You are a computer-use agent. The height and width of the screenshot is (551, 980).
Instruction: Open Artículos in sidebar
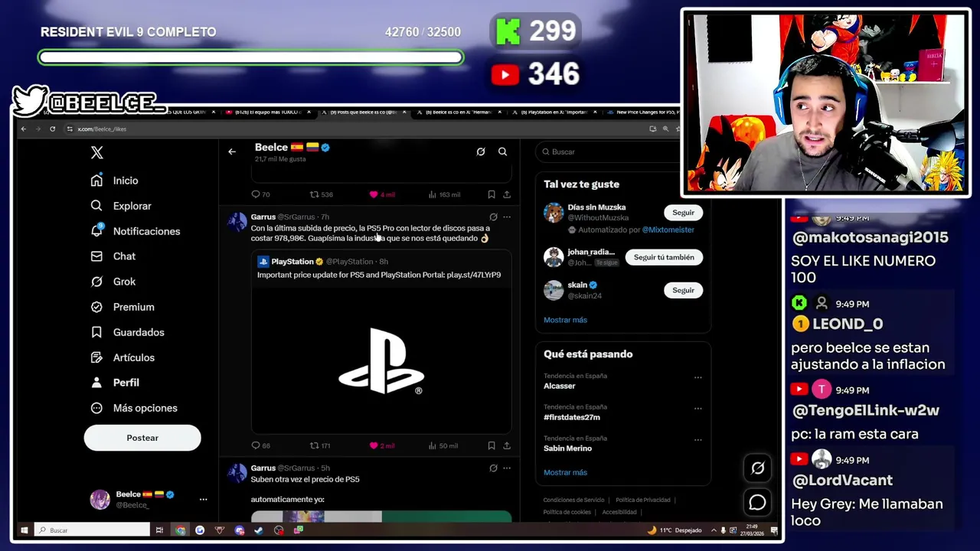pos(122,357)
